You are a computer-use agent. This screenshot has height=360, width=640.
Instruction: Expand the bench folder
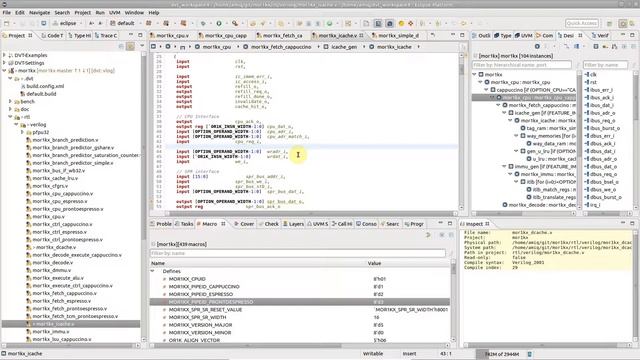10,101
